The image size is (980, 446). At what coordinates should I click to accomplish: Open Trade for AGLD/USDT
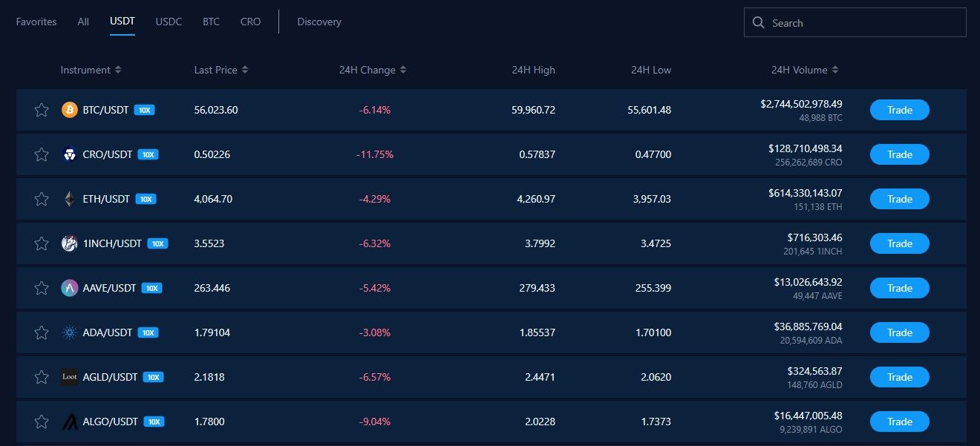899,377
